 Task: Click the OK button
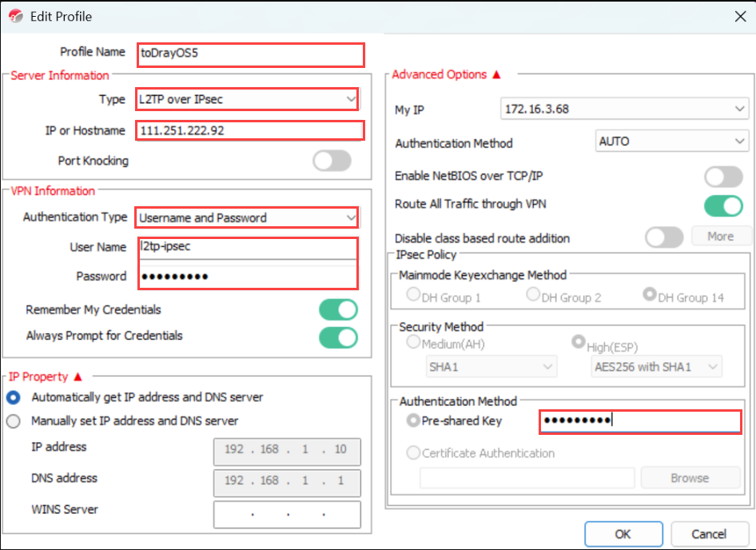point(623,534)
